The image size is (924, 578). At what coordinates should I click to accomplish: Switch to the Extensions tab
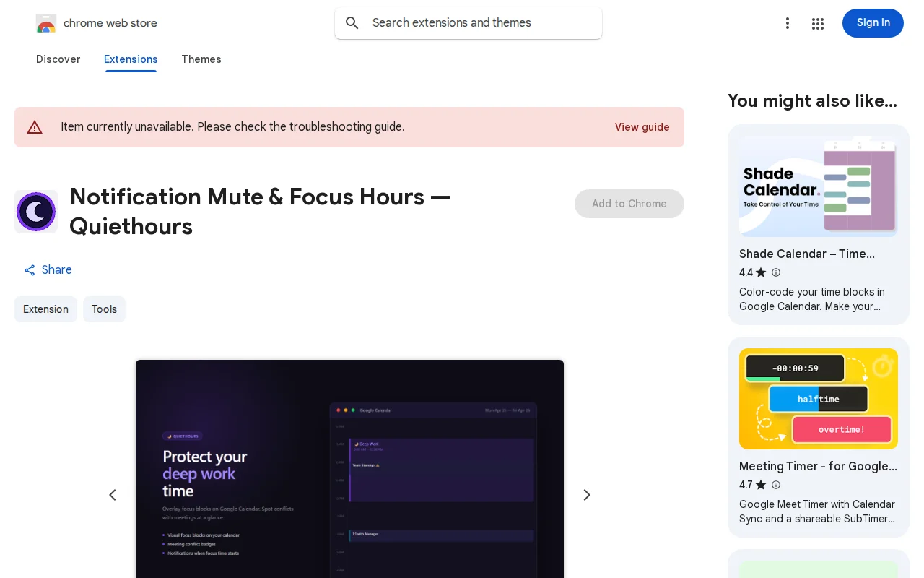pos(131,59)
